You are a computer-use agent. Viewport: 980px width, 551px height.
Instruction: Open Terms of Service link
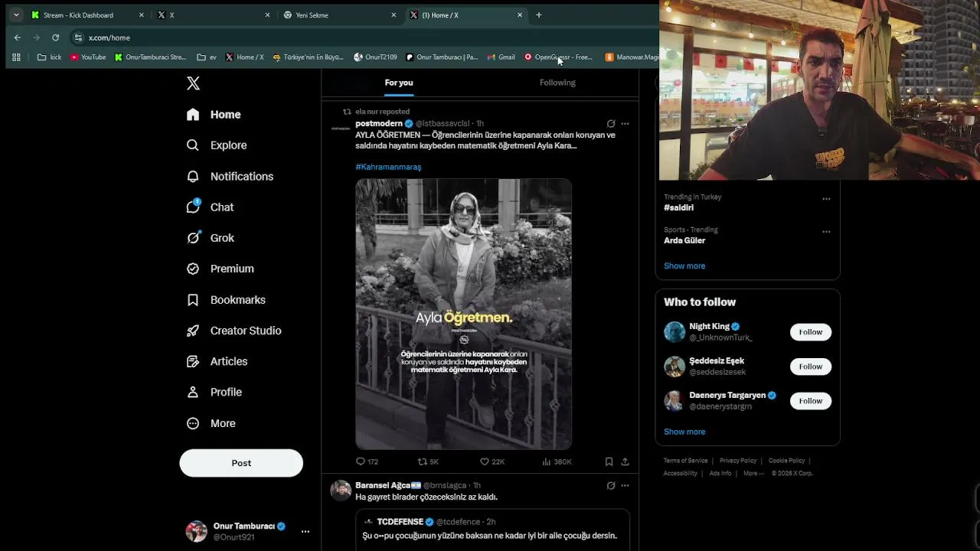pyautogui.click(x=685, y=461)
